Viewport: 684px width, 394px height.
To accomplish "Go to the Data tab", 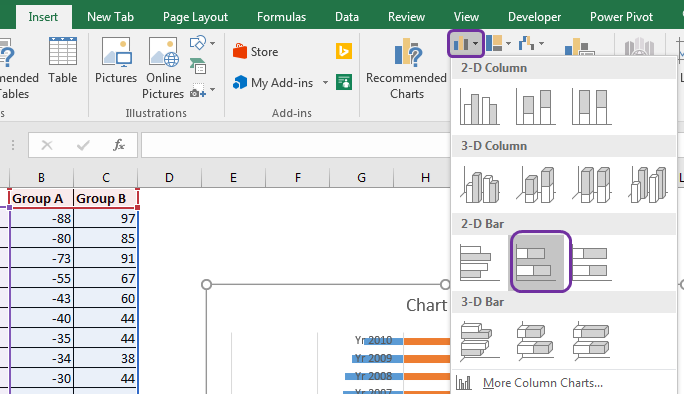I will tap(347, 17).
